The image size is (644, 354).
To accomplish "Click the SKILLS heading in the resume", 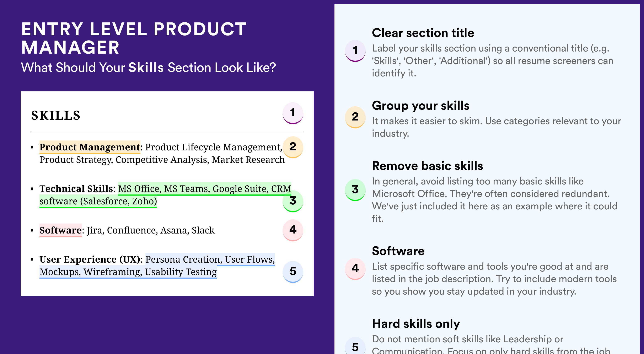I will coord(56,116).
